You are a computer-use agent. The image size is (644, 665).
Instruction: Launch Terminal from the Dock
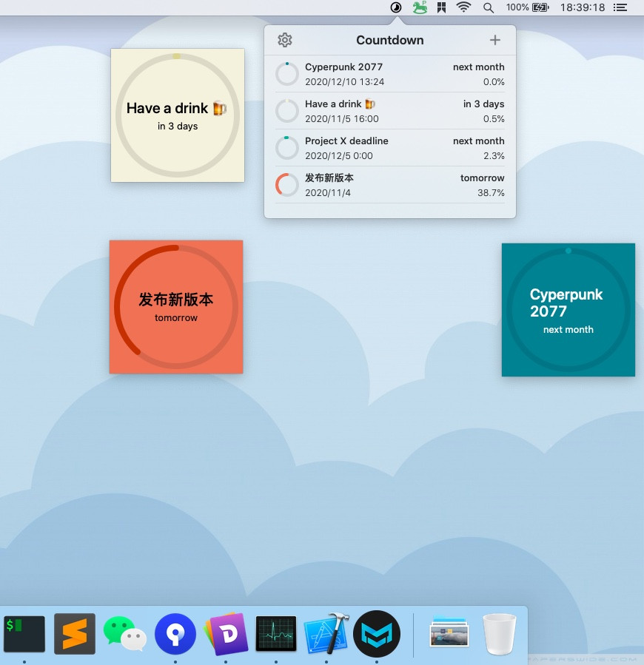[24, 634]
